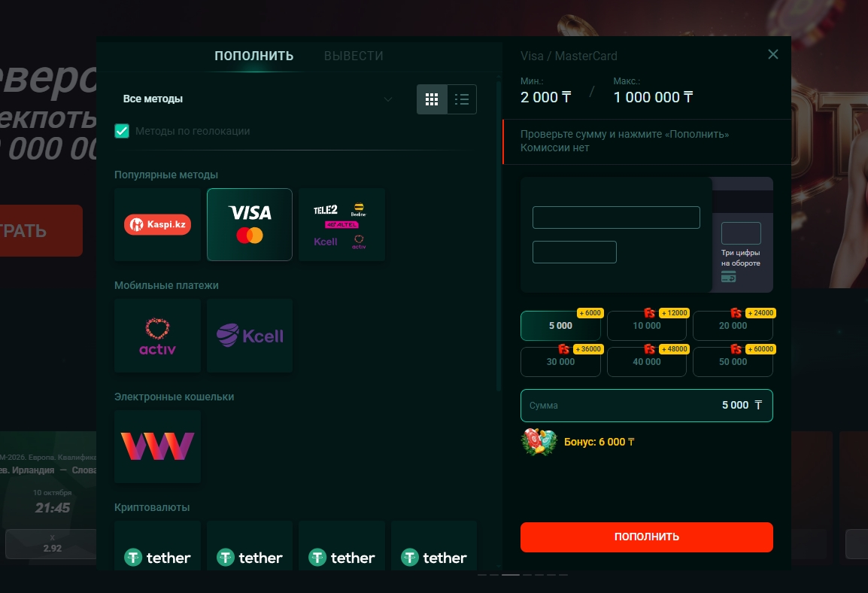Open the ВЫВЕСТИ tab
868x593 pixels.
(354, 56)
